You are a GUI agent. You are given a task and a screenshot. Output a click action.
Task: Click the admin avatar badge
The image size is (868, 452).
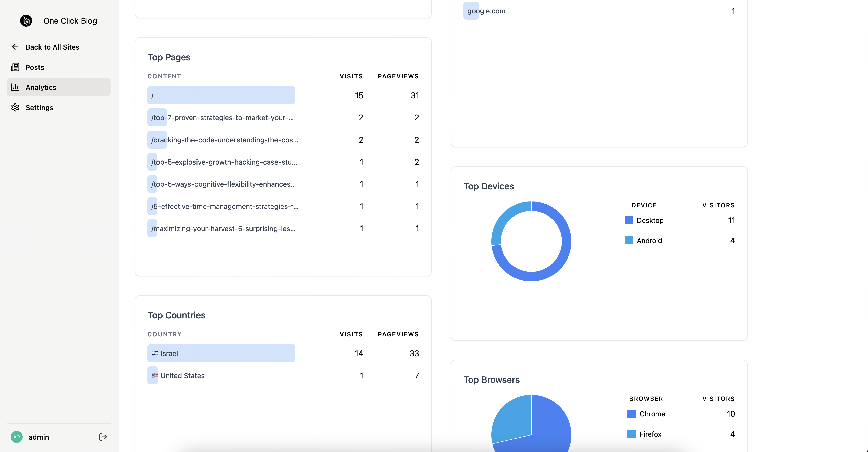pos(17,437)
